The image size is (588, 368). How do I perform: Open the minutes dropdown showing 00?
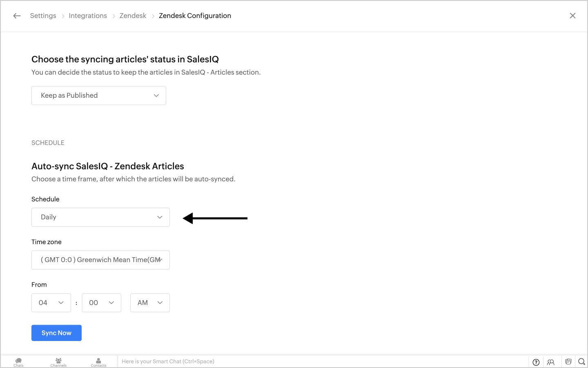pyautogui.click(x=101, y=303)
